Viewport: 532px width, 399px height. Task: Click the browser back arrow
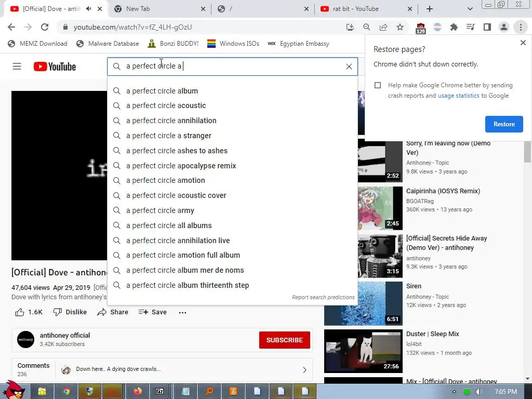[x=11, y=27]
